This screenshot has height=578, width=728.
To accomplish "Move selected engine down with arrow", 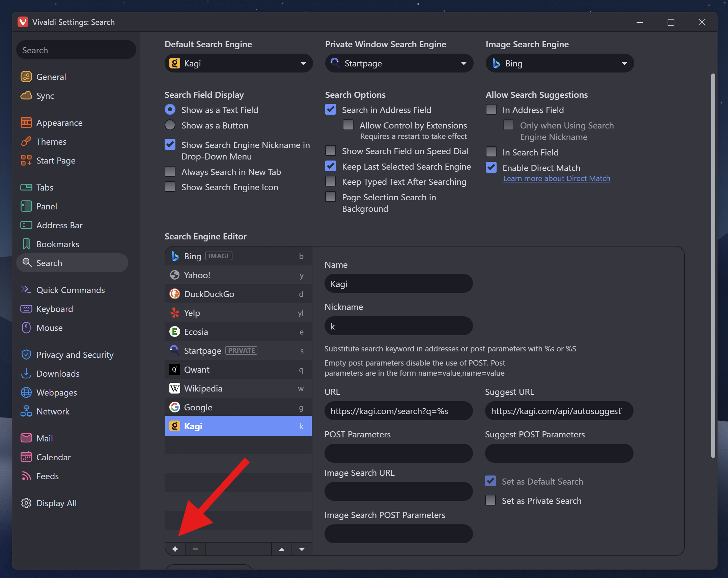I will pyautogui.click(x=302, y=549).
